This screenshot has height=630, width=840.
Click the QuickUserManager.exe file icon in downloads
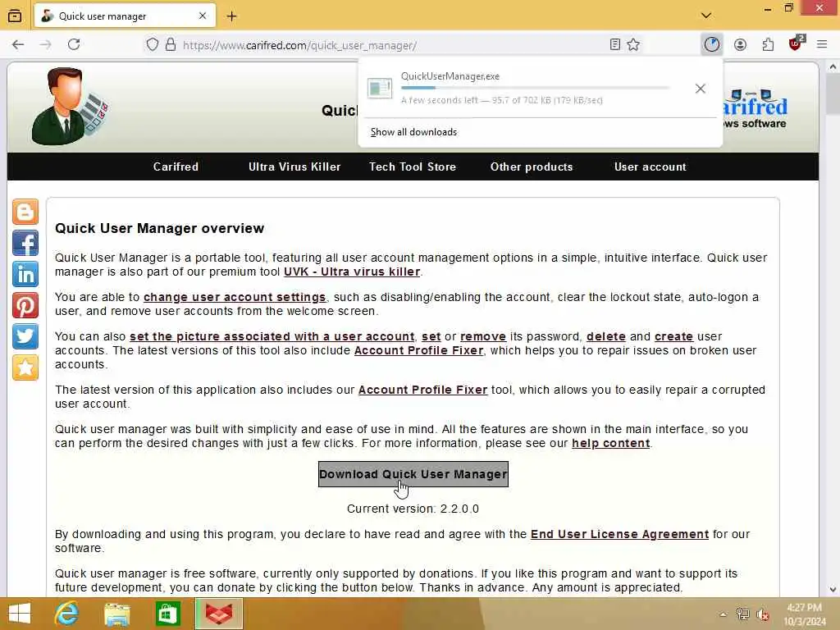coord(380,88)
